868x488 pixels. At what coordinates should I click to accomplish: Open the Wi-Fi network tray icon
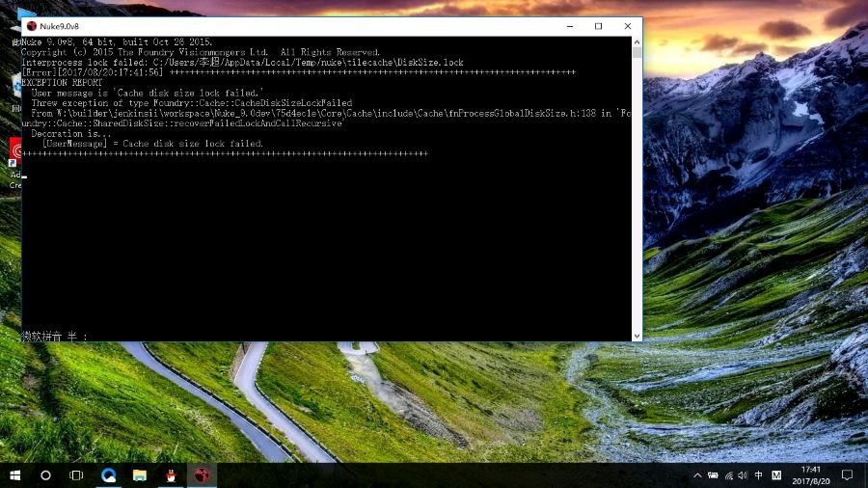click(x=728, y=475)
